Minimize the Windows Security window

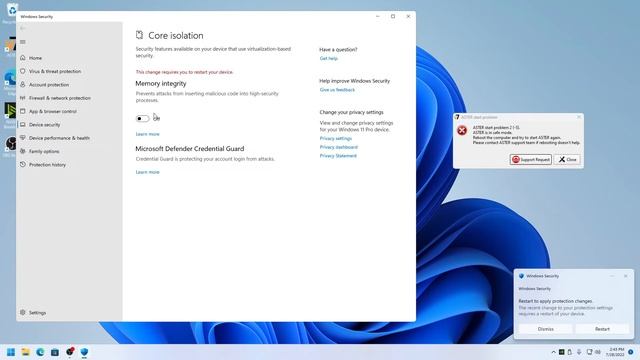378,16
